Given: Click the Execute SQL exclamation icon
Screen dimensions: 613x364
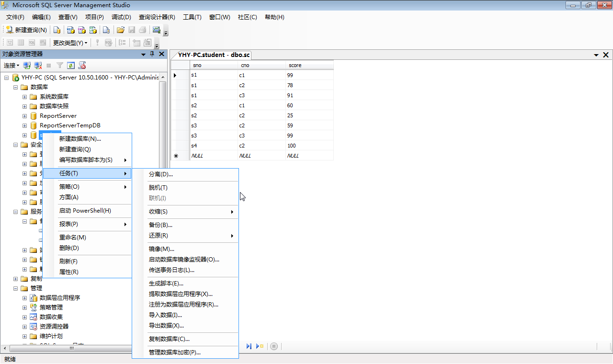Looking at the screenshot, I should coord(97,43).
